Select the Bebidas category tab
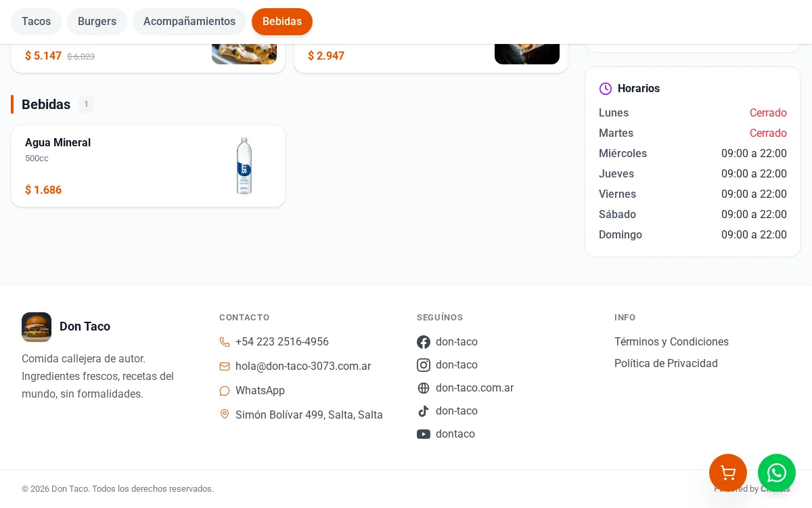 [x=282, y=22]
